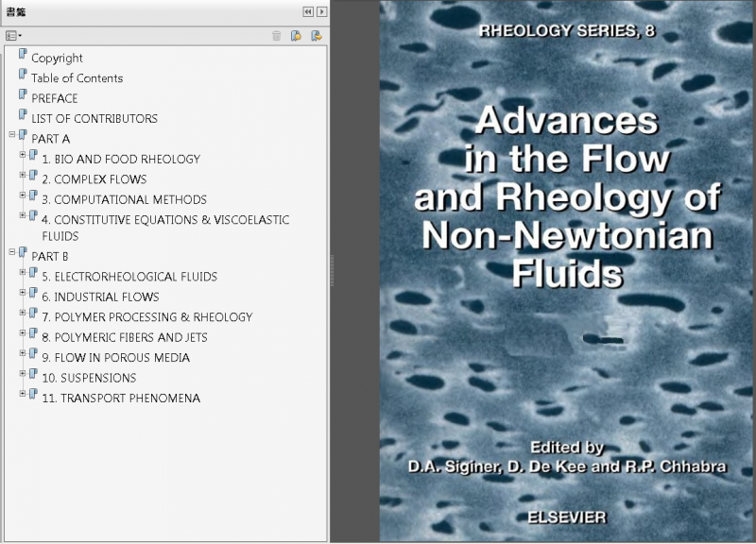Go to 9. FLOW IN POROUS MEDIA bookmark
756x544 pixels.
tap(116, 358)
